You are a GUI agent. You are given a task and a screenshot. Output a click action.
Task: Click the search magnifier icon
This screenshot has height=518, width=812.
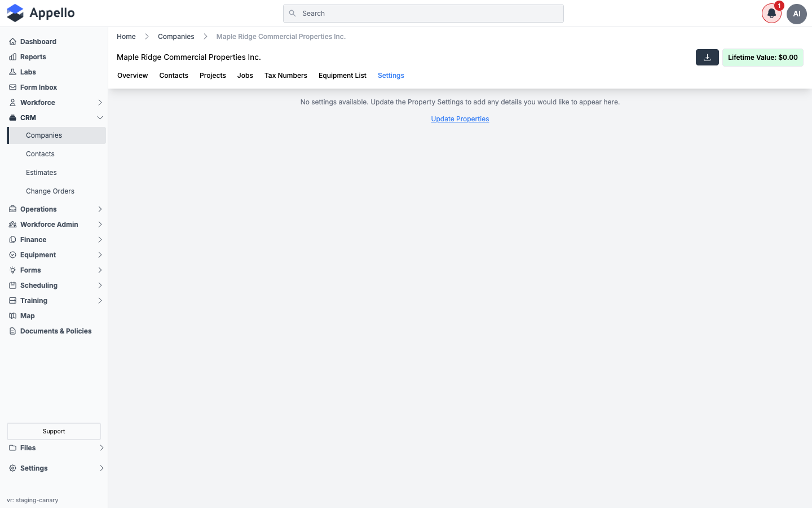(x=292, y=14)
